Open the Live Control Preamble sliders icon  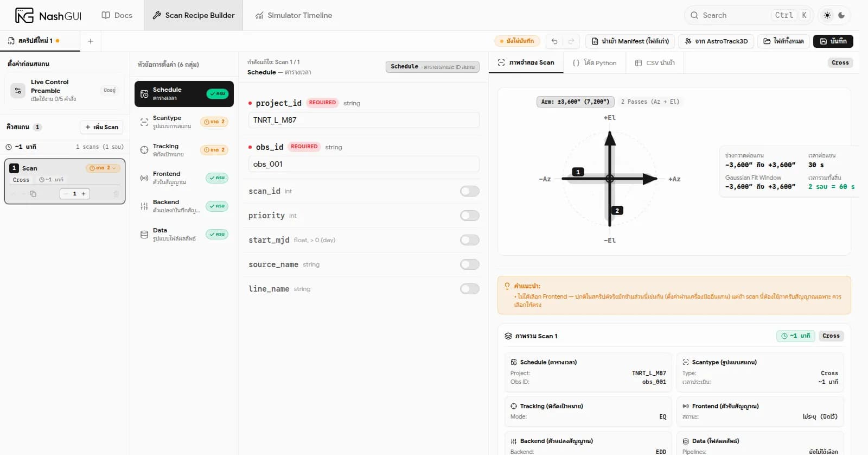tap(18, 90)
